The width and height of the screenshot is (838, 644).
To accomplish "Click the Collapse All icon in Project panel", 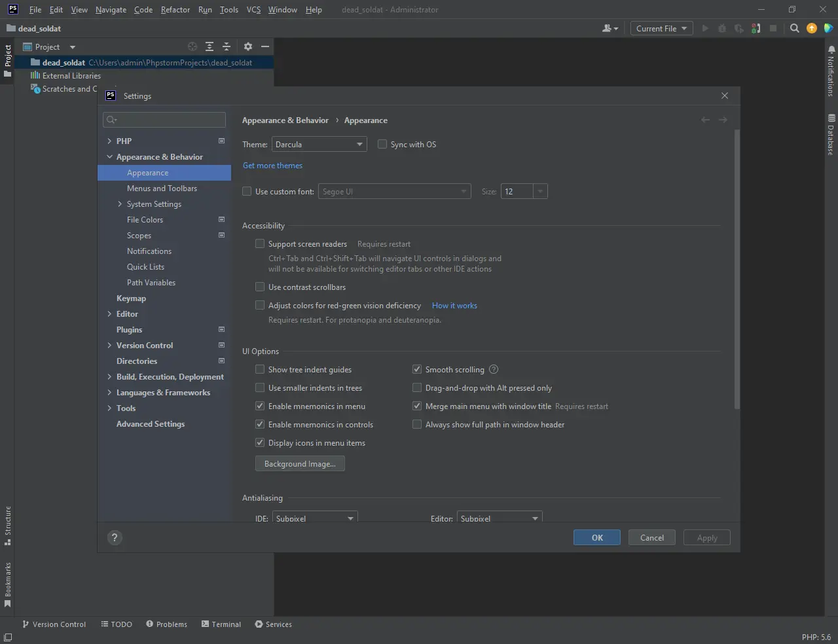I will (227, 46).
